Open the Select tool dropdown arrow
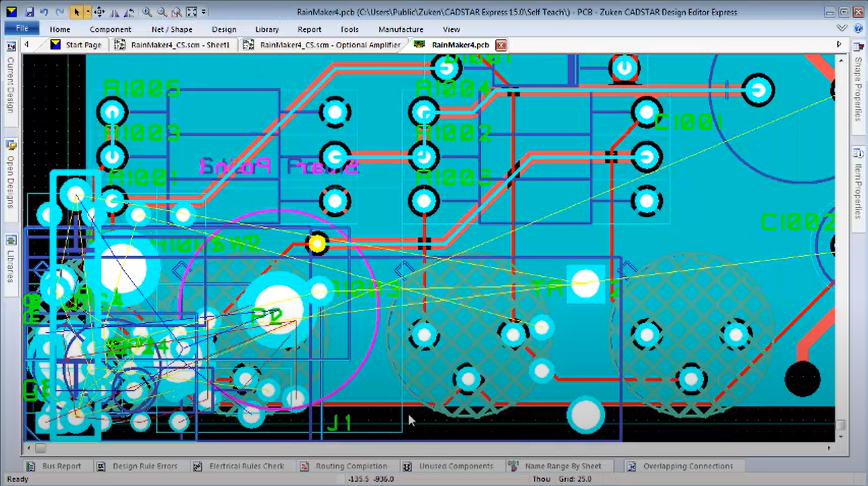Image resolution: width=868 pixels, height=486 pixels. coord(87,12)
